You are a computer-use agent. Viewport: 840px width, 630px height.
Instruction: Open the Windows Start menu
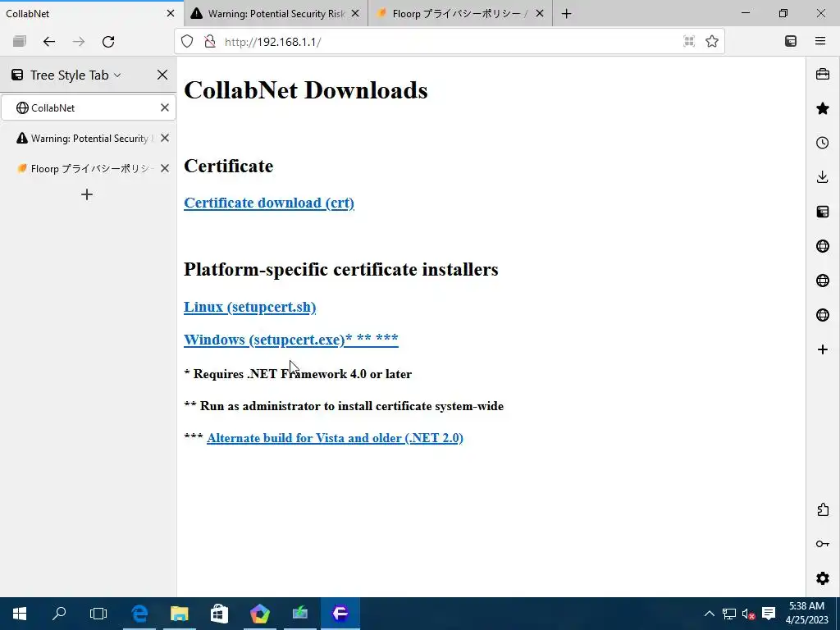coord(20,614)
